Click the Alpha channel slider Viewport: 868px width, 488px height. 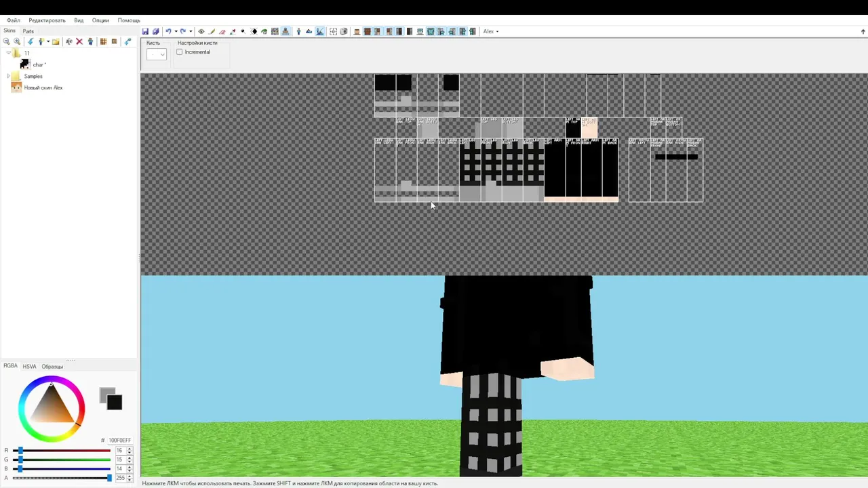(x=61, y=478)
